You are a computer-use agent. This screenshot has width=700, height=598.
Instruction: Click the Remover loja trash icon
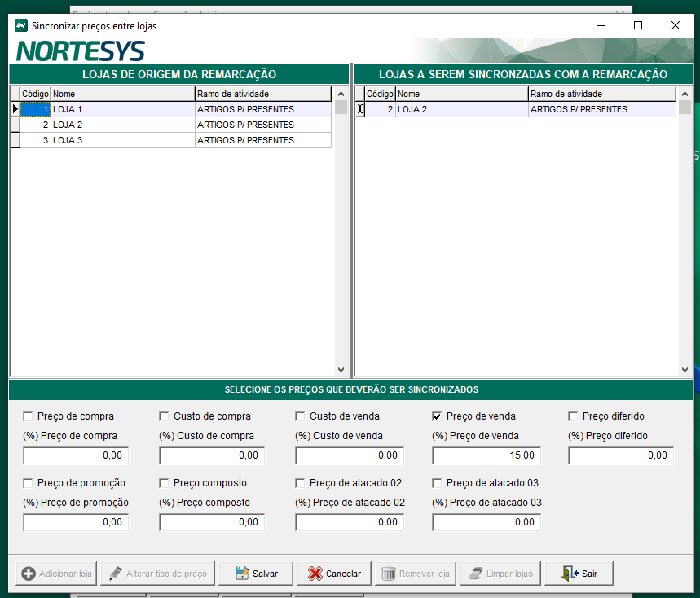click(389, 574)
